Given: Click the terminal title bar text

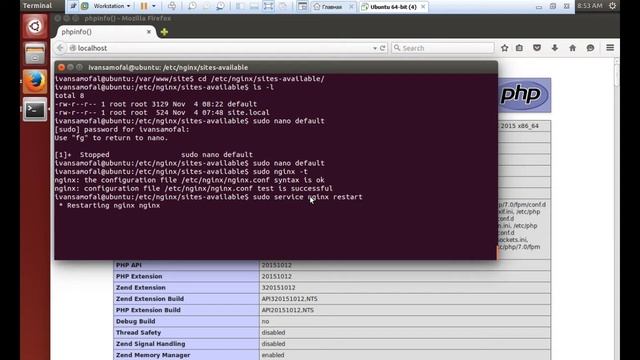Looking at the screenshot, I should tap(168, 67).
